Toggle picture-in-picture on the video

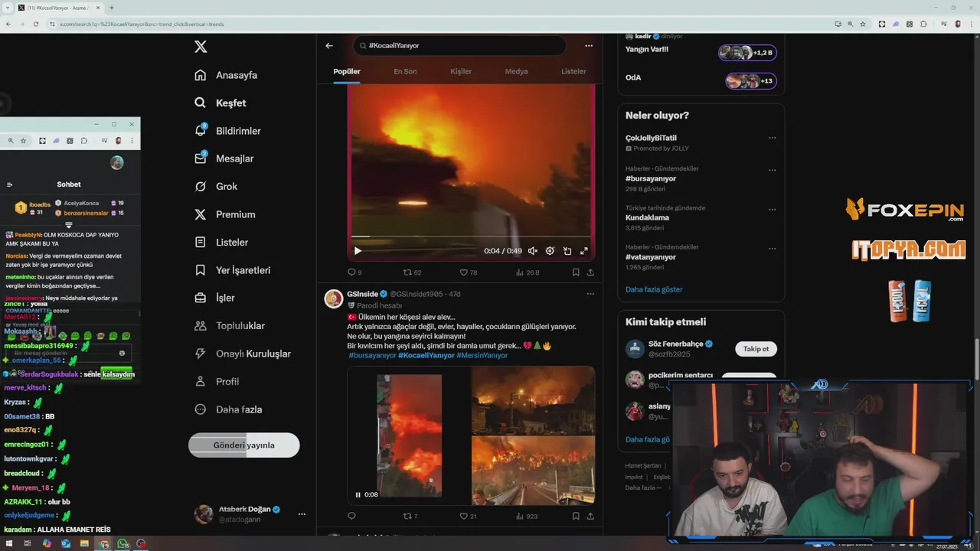(x=567, y=251)
